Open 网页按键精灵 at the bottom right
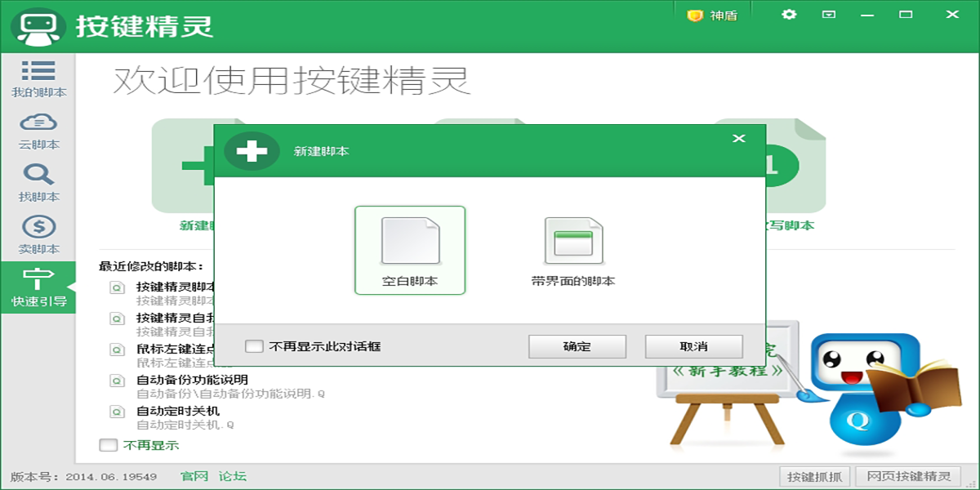 point(906,477)
